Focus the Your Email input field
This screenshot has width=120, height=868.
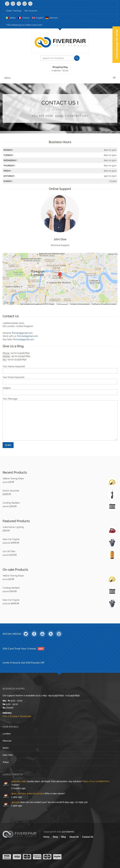60,382
